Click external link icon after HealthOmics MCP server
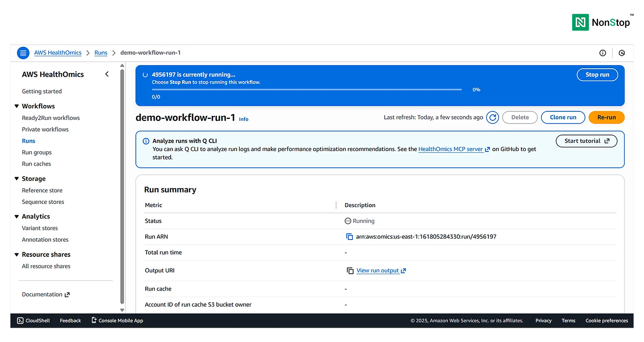The height and width of the screenshot is (342, 644). pos(487,149)
